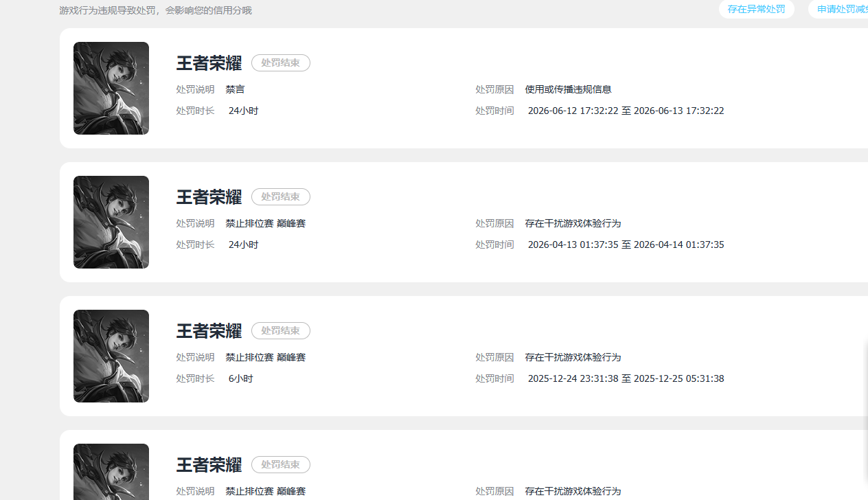Open hero thumbnail of the 禁言 penalty card
Image resolution: width=868 pixels, height=500 pixels.
[111, 88]
